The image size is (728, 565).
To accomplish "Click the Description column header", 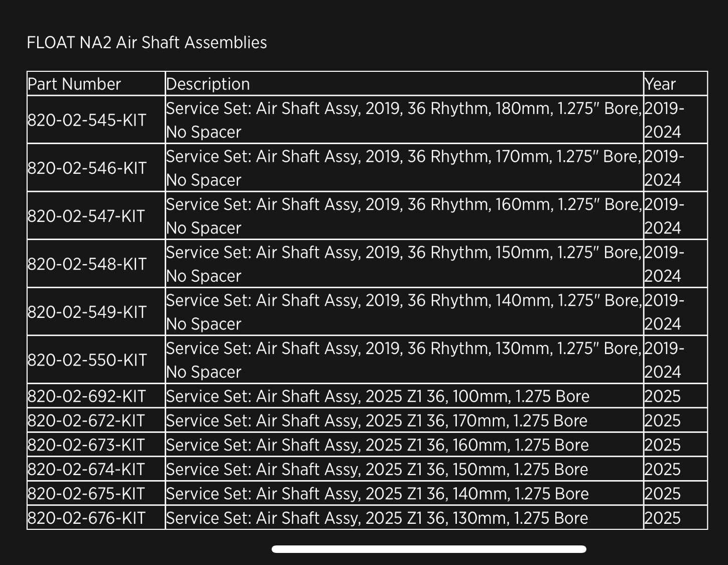I will [208, 84].
